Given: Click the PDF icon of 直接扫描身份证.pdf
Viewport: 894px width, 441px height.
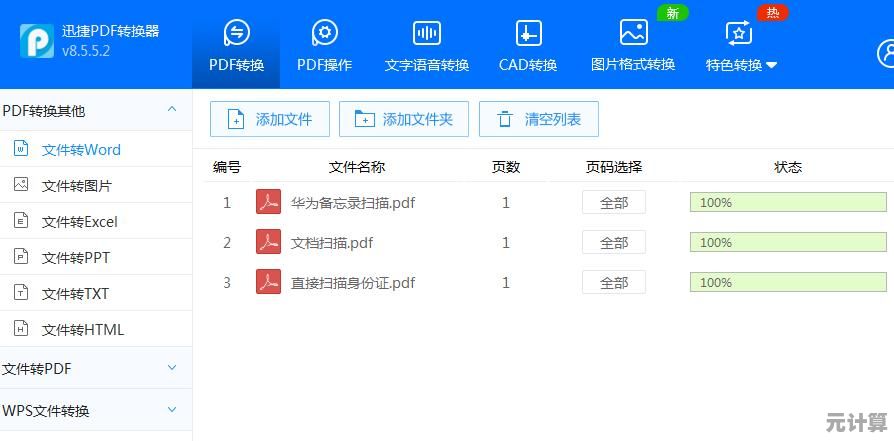Looking at the screenshot, I should pyautogui.click(x=269, y=282).
